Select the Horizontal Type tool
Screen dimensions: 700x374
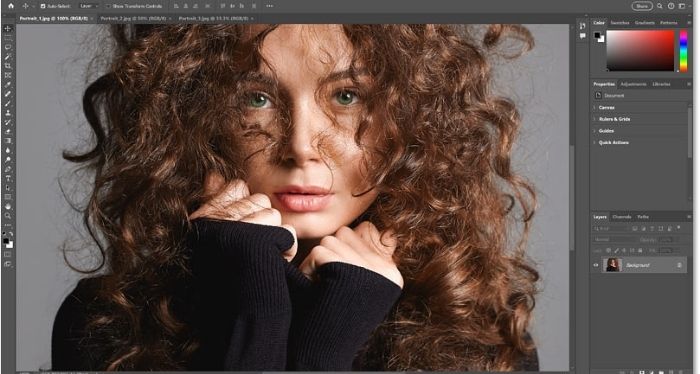point(8,178)
